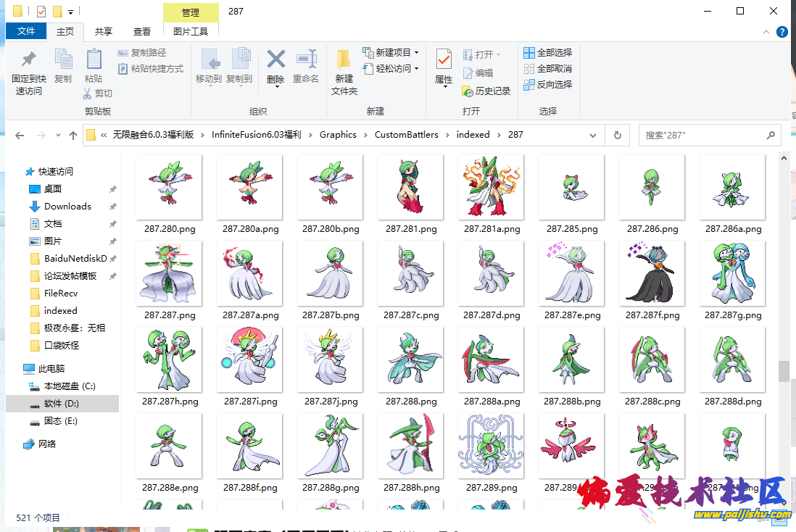The width and height of the screenshot is (796, 532).
Task: Click the 粘贴 paste icon
Action: click(x=94, y=60)
